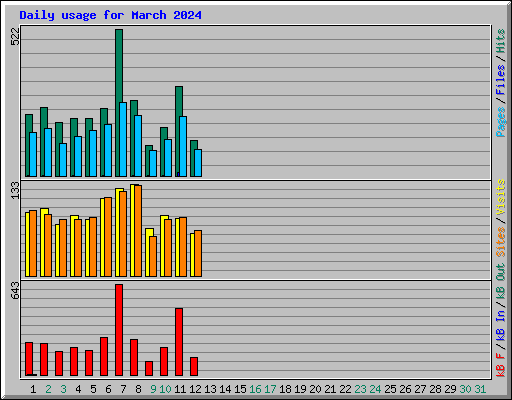512x400 pixels.
Task: Click the orange Sites bar for day 9
Action: (x=153, y=256)
